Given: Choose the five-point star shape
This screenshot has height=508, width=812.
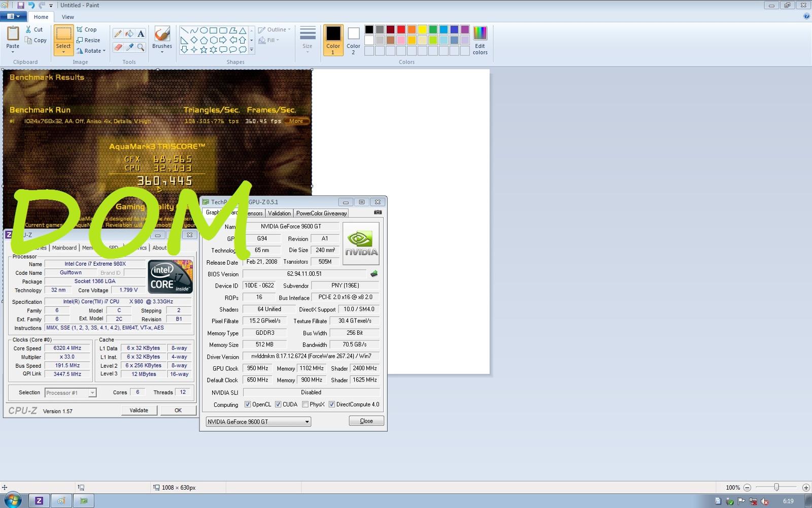Looking at the screenshot, I should [204, 49].
